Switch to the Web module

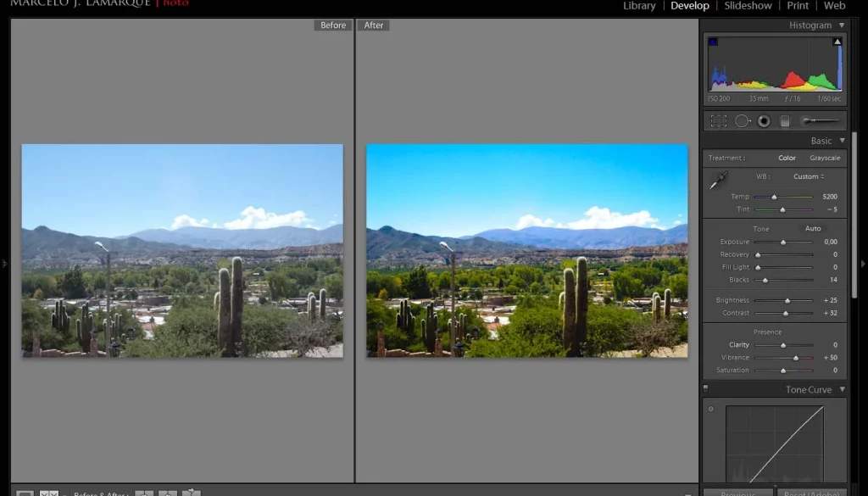[834, 6]
